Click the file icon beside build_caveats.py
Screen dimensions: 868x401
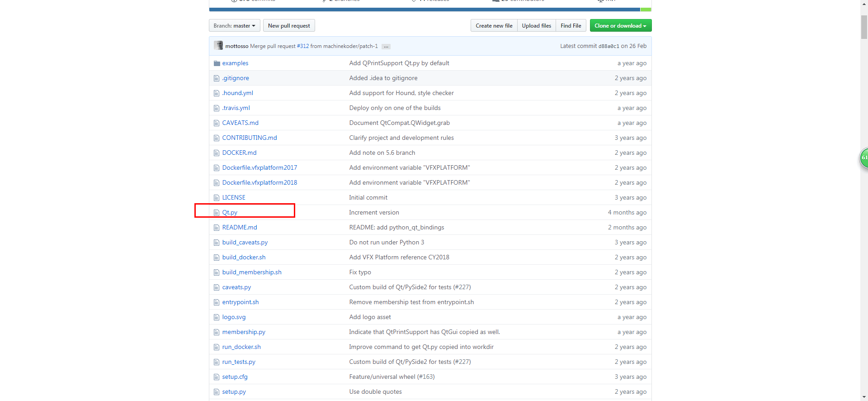[x=216, y=243]
